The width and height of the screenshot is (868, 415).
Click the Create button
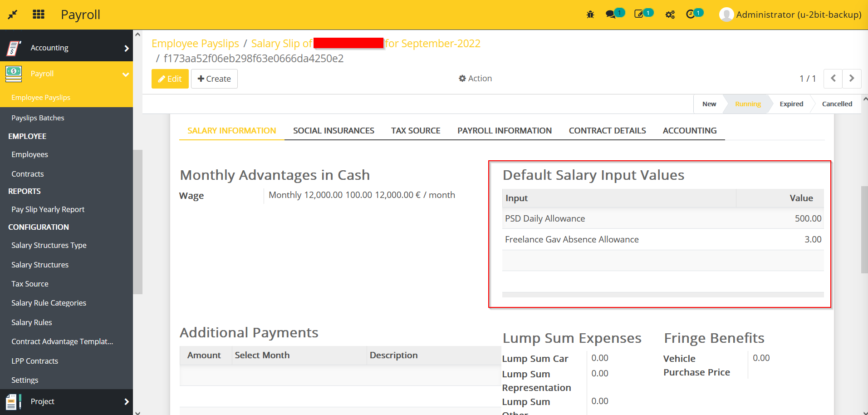(214, 79)
